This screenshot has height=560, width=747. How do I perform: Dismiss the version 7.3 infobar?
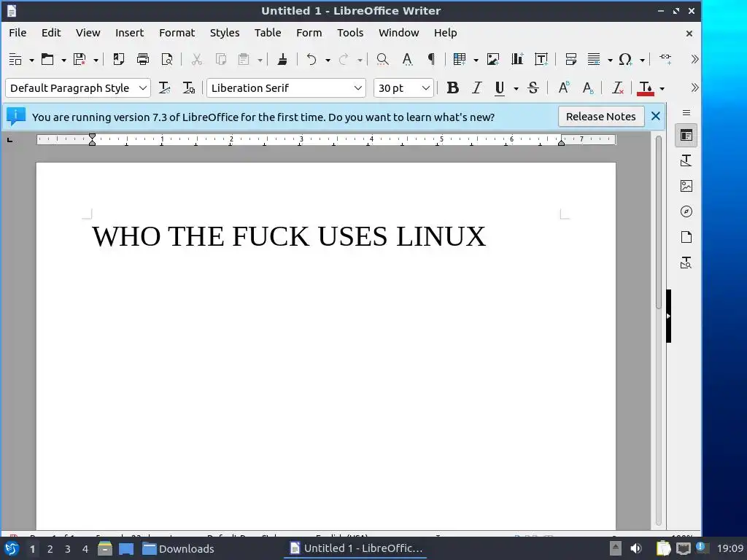coord(656,116)
